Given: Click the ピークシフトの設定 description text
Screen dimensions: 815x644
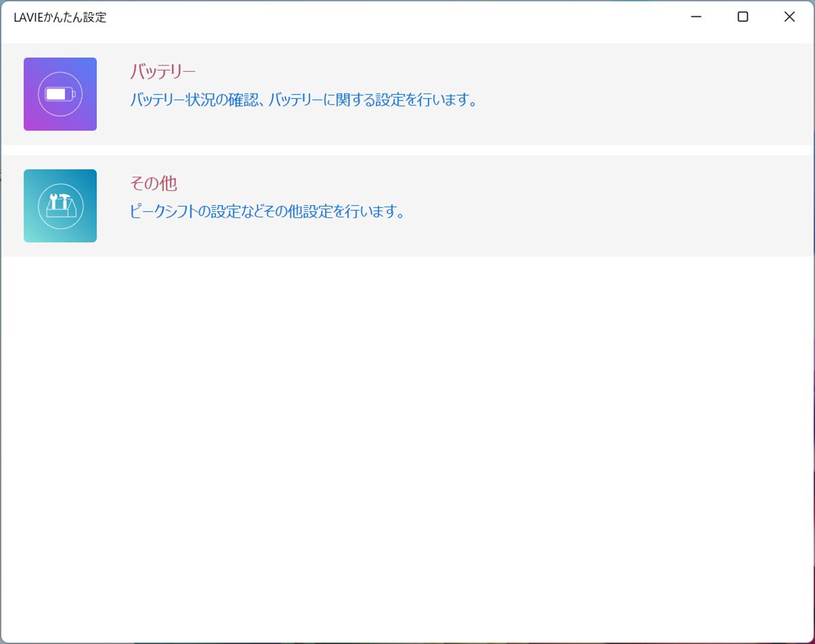Looking at the screenshot, I should (x=268, y=212).
